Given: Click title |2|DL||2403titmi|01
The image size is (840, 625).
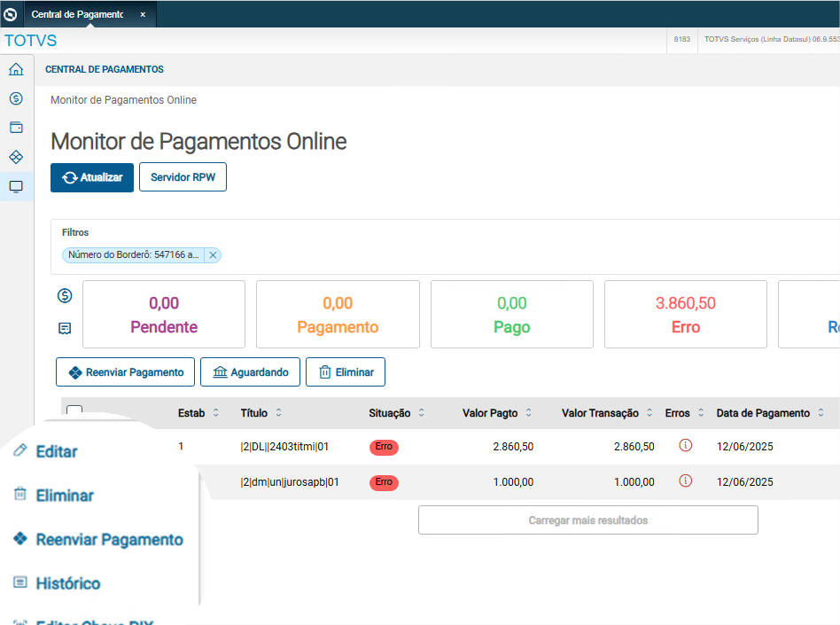Looking at the screenshot, I should (284, 447).
